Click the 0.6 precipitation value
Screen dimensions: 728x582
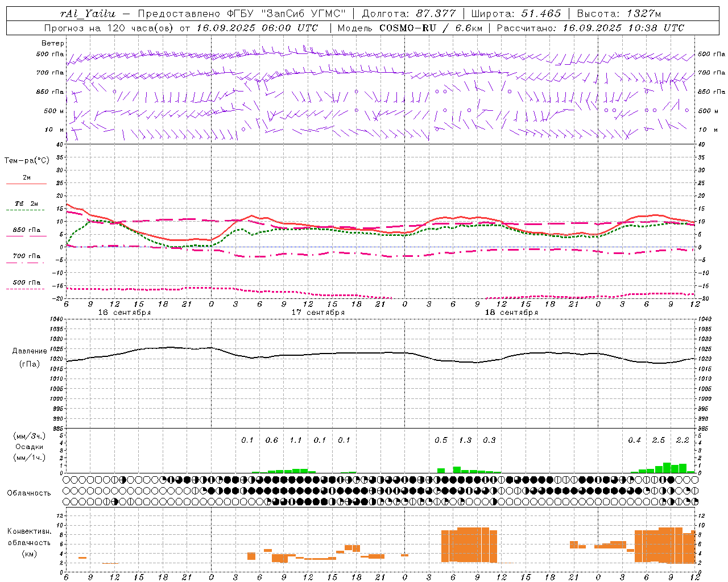click(272, 440)
